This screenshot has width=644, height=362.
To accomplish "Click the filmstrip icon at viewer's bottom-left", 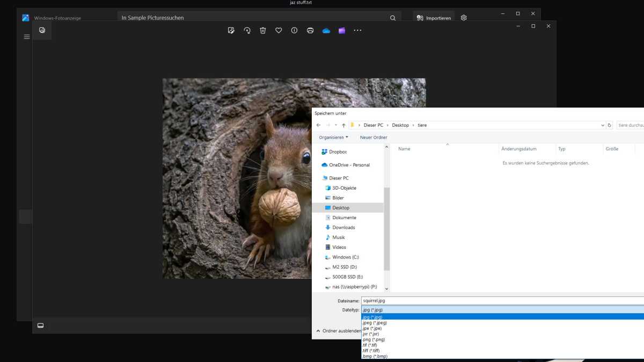I will point(40,325).
